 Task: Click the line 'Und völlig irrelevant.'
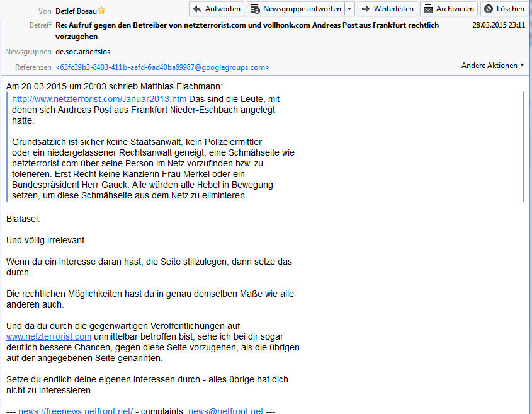pyautogui.click(x=47, y=240)
